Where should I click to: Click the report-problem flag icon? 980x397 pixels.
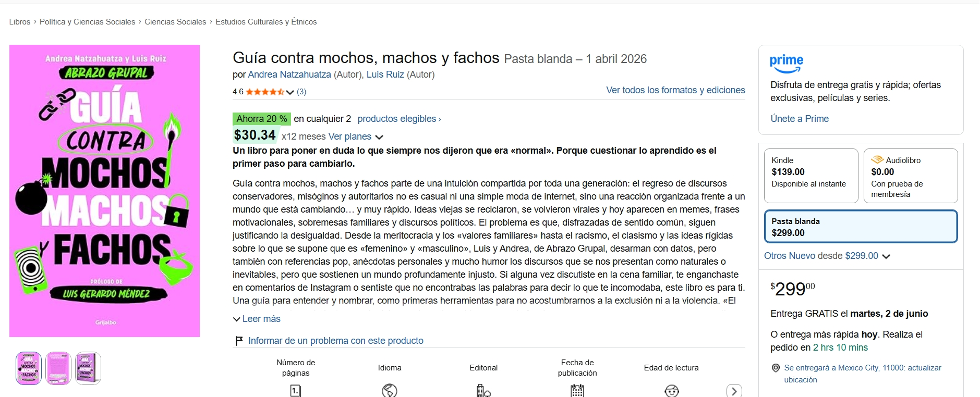239,341
